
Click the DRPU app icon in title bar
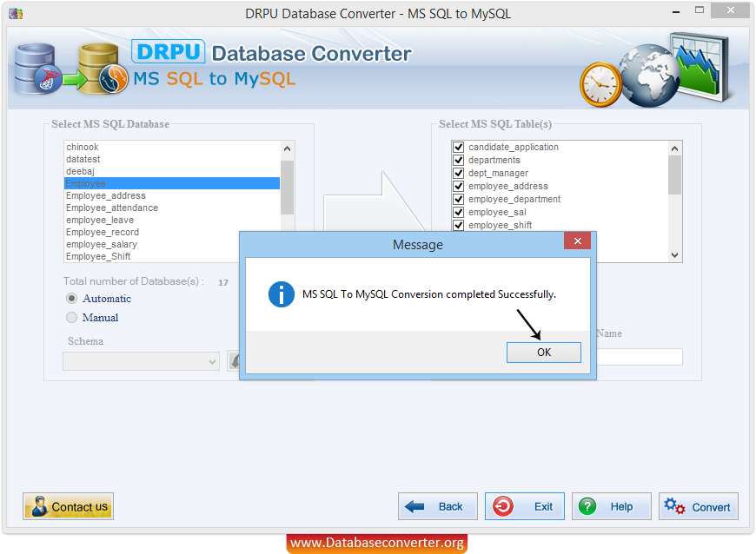(16, 14)
